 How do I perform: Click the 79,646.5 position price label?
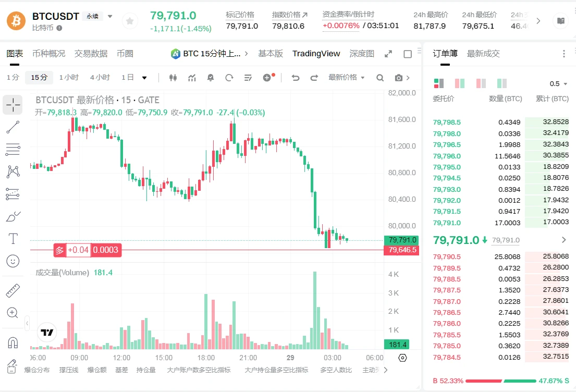click(401, 250)
